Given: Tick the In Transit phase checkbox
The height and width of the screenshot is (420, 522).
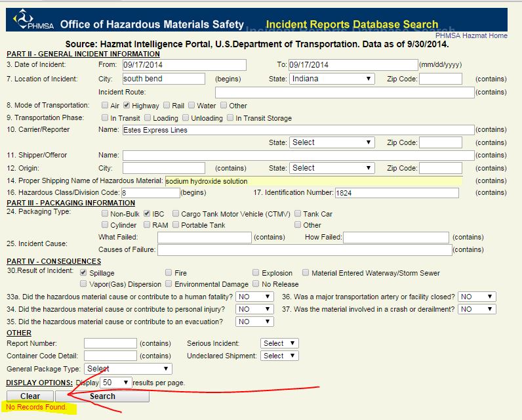Looking at the screenshot, I should tap(105, 118).
